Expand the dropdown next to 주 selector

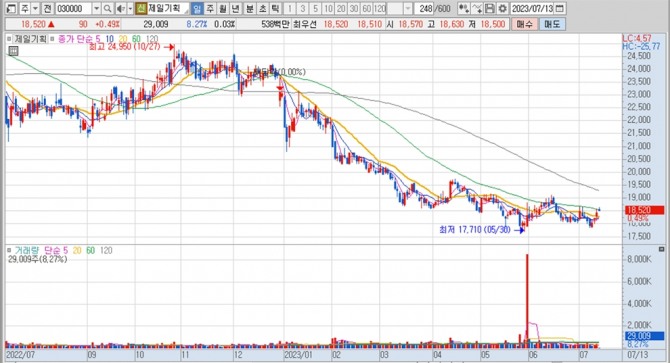point(35,8)
